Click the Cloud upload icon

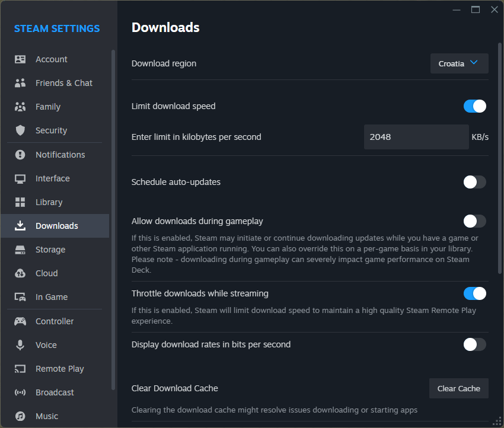20,273
